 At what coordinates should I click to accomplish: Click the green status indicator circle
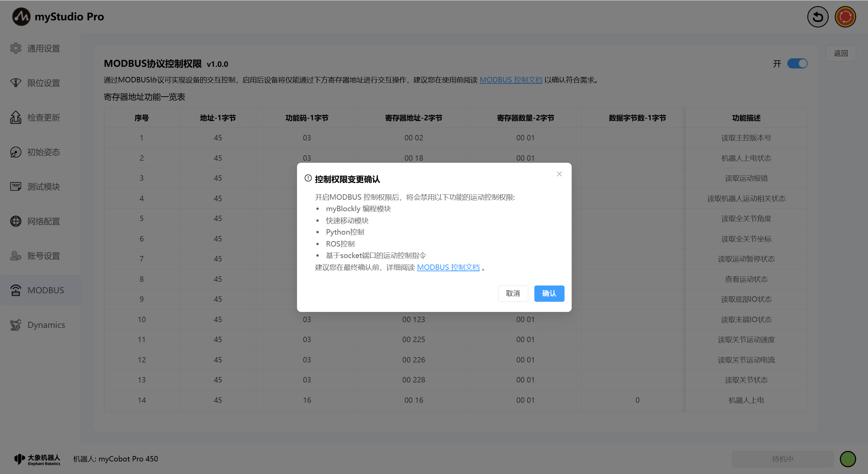[848, 459]
